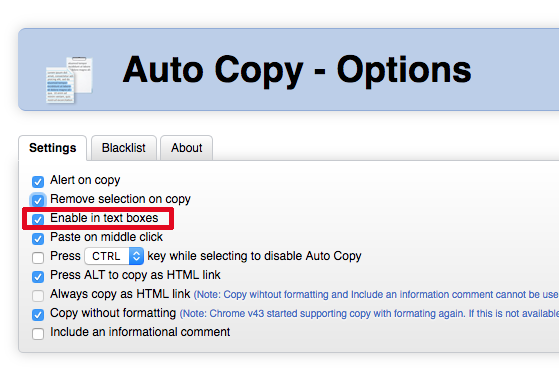Click the note beside Always copy as HTML link
The height and width of the screenshot is (379, 559).
(376, 295)
